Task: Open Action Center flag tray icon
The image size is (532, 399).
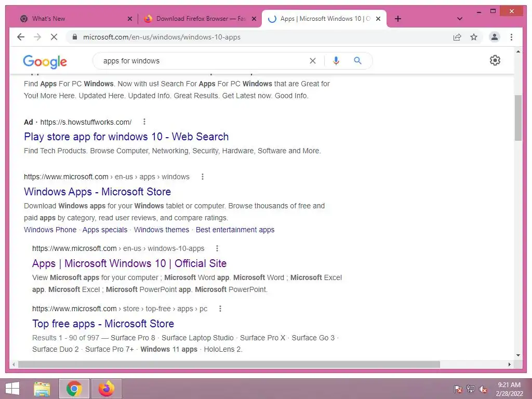Action: pyautogui.click(x=458, y=389)
